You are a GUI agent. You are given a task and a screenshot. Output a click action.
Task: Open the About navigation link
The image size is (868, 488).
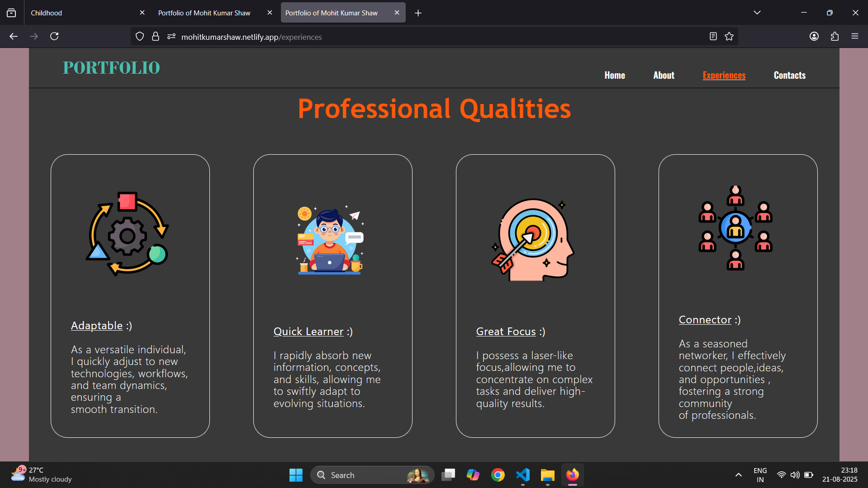(664, 75)
